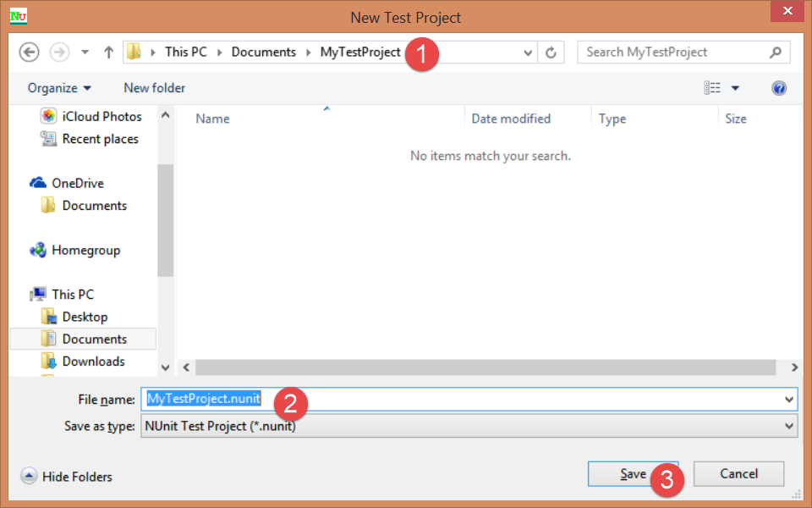Refresh the current folder view
812x508 pixels.
(x=551, y=52)
